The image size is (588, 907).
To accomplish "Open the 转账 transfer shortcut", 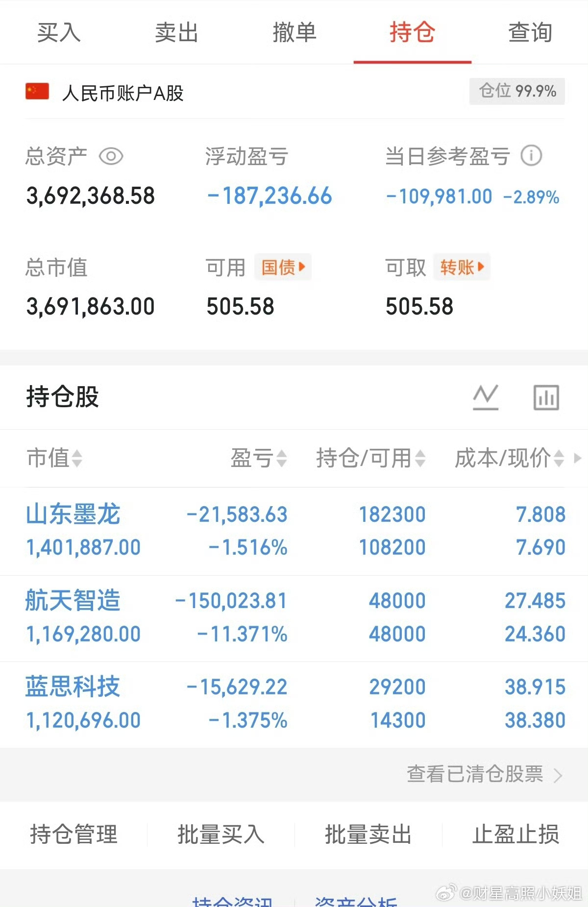I will [462, 267].
